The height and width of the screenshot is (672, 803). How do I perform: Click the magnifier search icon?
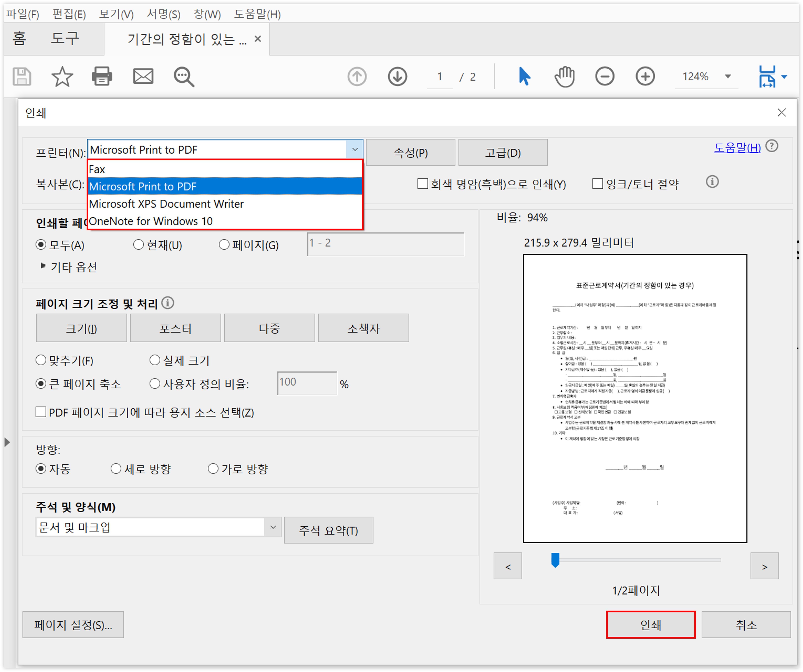pyautogui.click(x=184, y=76)
